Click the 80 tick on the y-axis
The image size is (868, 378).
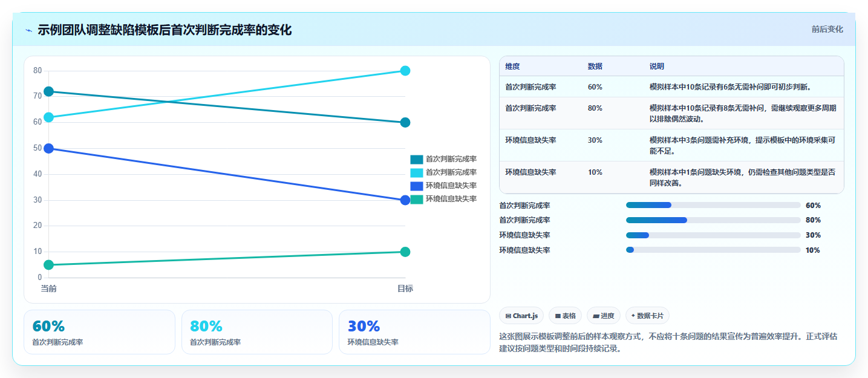(38, 71)
